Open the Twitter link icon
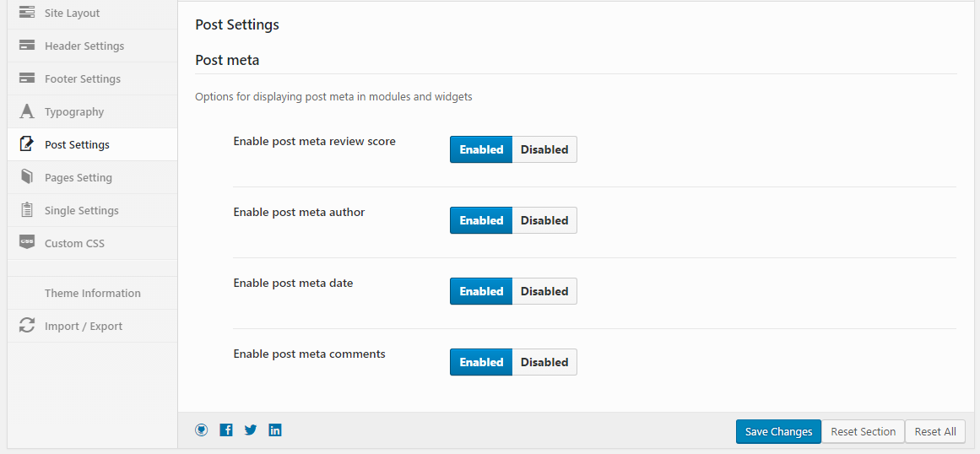Screen dimensions: 980x454 tap(251, 430)
